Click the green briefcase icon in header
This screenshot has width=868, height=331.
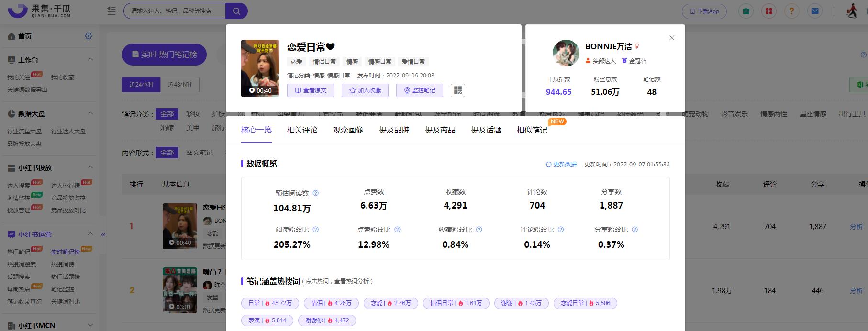[746, 11]
